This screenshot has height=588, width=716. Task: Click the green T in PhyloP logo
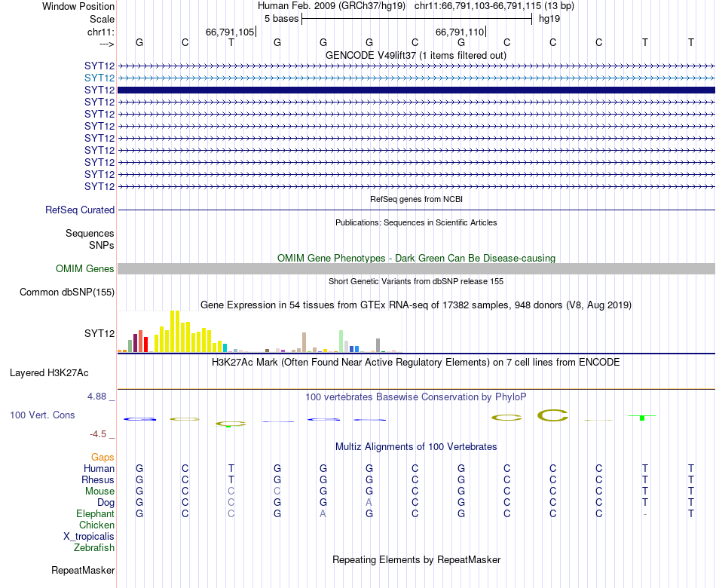[642, 418]
